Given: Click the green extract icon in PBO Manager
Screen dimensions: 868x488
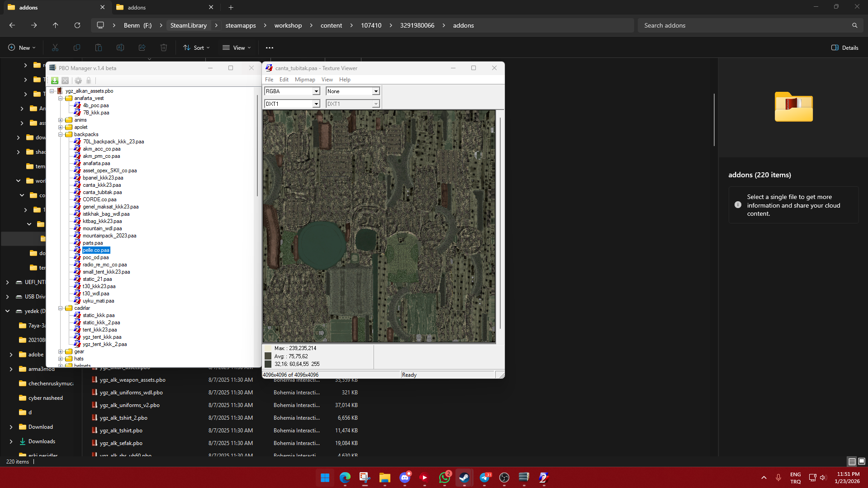Looking at the screenshot, I should point(55,81).
